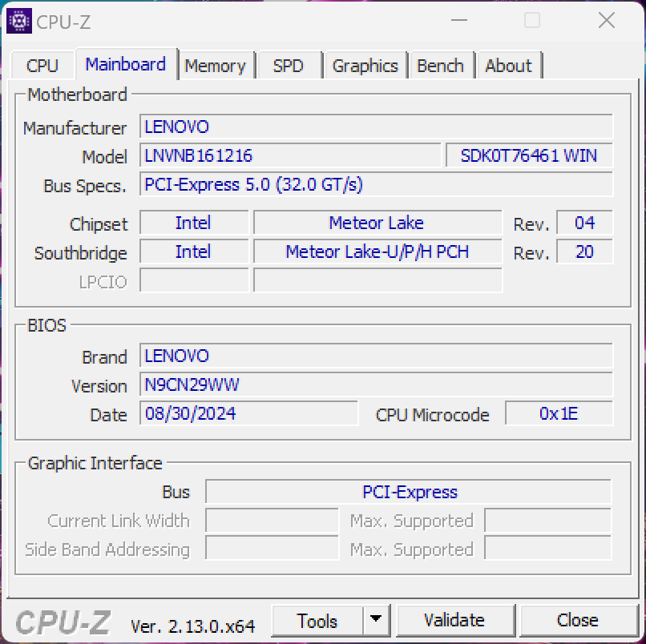Click the Bus Specs PCI-Express 5.0 field
This screenshot has height=644, width=646.
pos(376,184)
